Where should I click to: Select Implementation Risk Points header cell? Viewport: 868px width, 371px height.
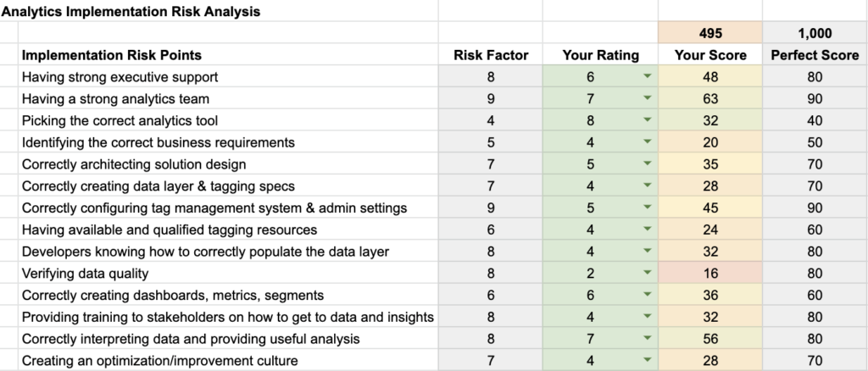(x=228, y=55)
